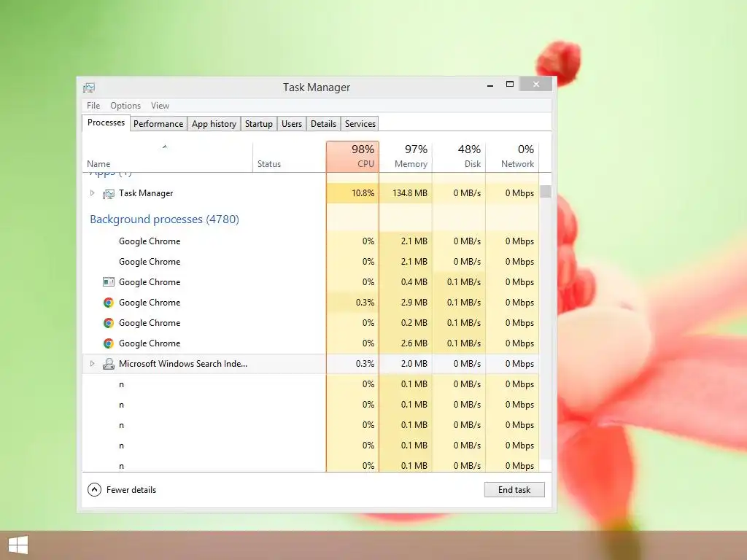747x560 pixels.
Task: Sort by the 98% CPU column header
Action: click(x=352, y=157)
